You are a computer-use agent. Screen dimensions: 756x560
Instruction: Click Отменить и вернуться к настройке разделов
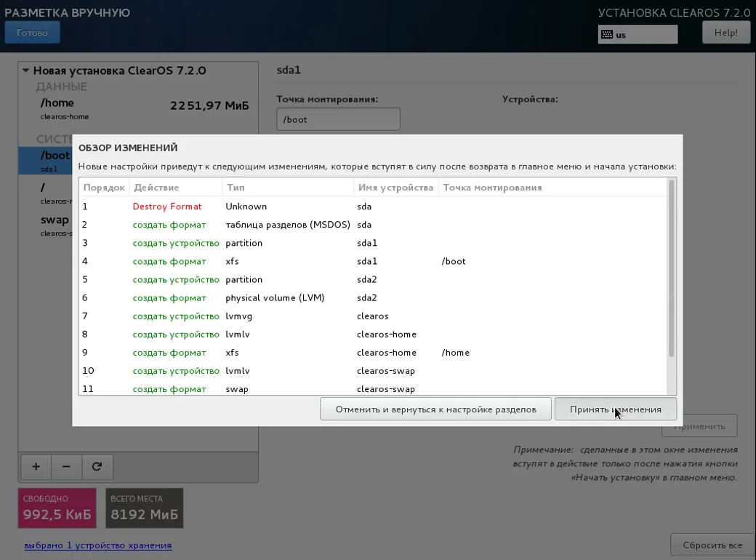tap(436, 409)
